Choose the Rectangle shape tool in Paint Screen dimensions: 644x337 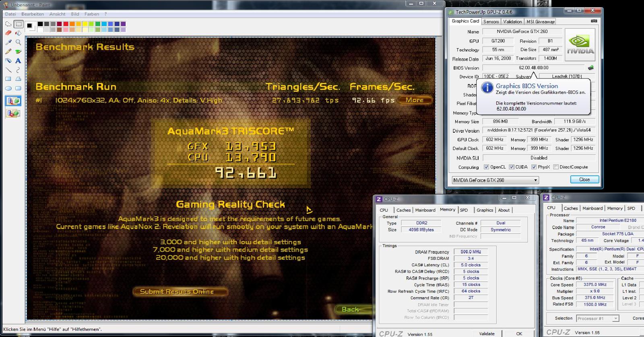pos(8,79)
